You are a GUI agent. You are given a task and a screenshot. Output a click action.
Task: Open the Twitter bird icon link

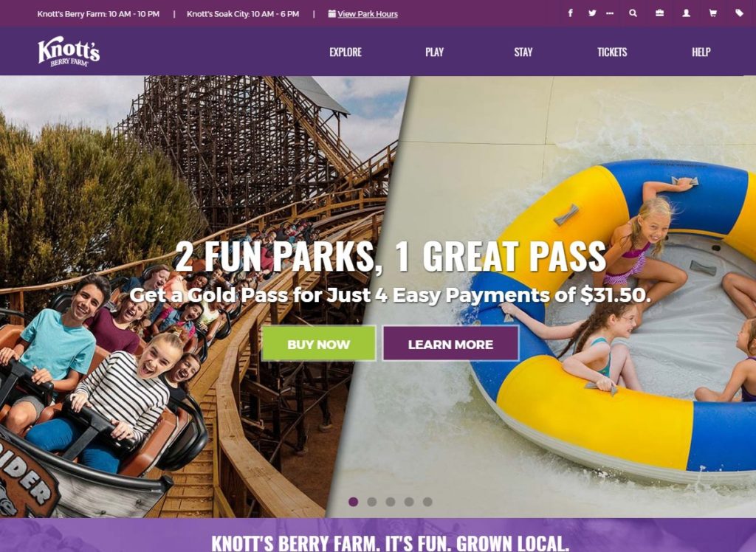point(592,13)
